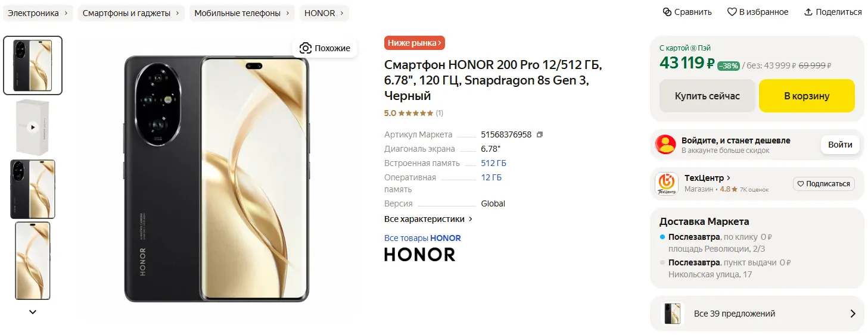The width and height of the screenshot is (868, 335).
Task: Expand more thumbnails with down chevron
Action: pyautogui.click(x=33, y=312)
